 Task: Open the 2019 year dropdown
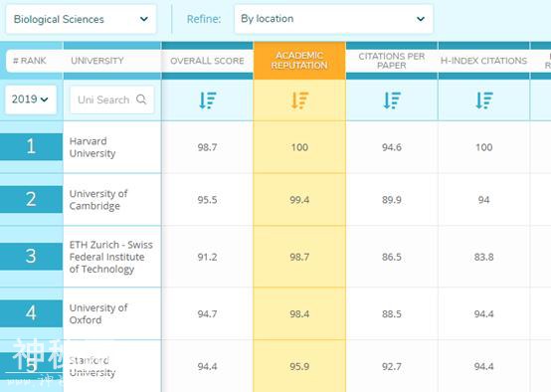(31, 99)
